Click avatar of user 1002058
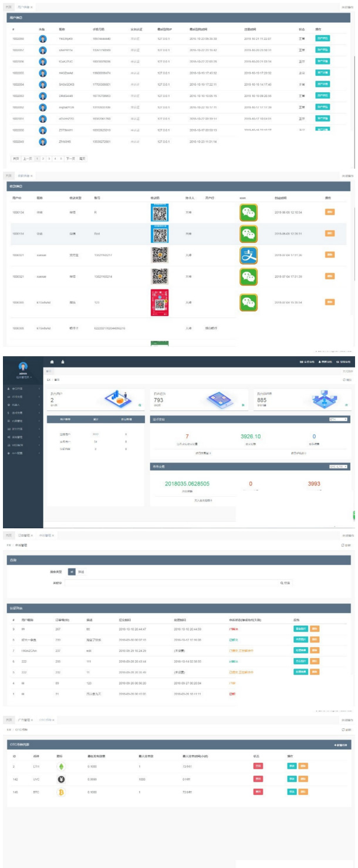 tap(42, 39)
